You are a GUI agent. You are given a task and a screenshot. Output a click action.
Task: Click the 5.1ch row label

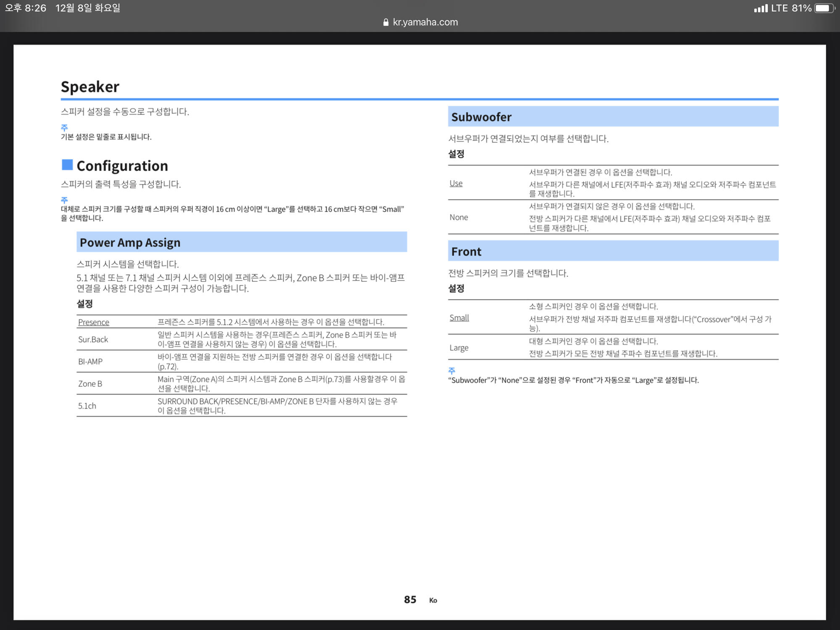(x=87, y=406)
